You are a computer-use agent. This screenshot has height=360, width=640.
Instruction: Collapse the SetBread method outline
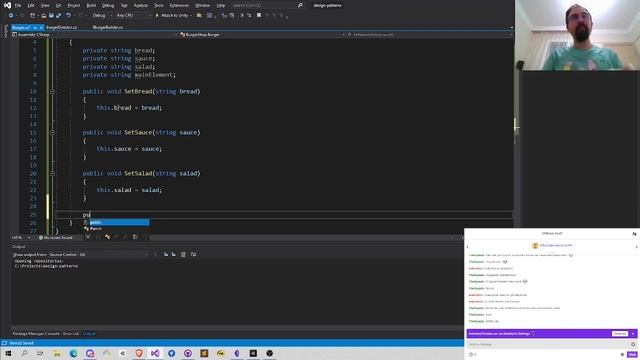[x=52, y=91]
